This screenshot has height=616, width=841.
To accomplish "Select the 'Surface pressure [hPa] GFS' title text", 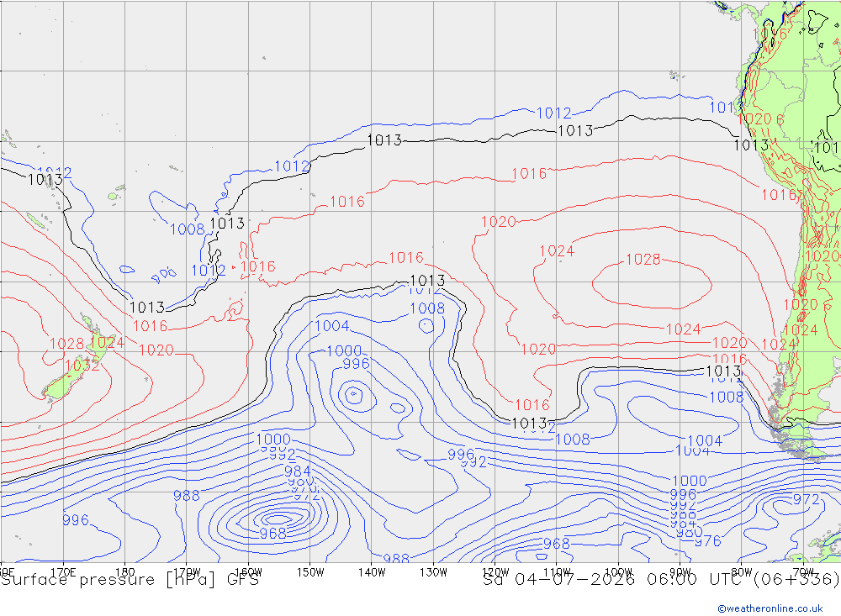I will tap(130, 580).
